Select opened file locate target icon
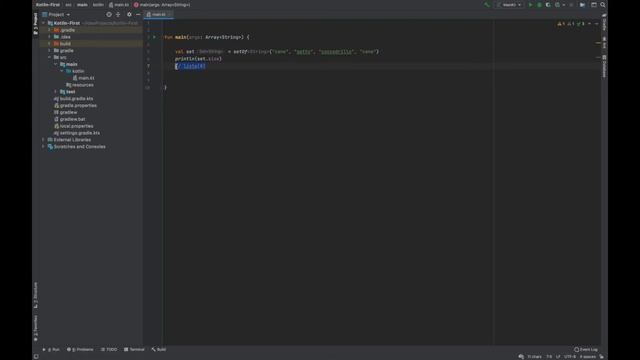This screenshot has width=640, height=360. (109, 14)
